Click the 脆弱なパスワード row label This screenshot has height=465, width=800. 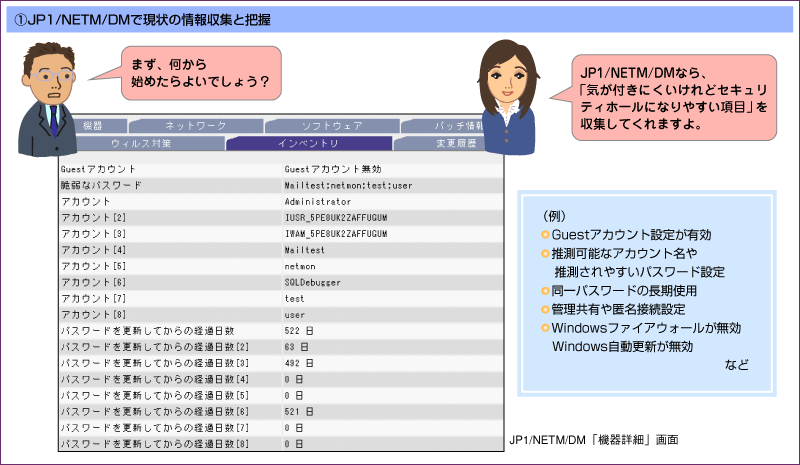tap(101, 185)
